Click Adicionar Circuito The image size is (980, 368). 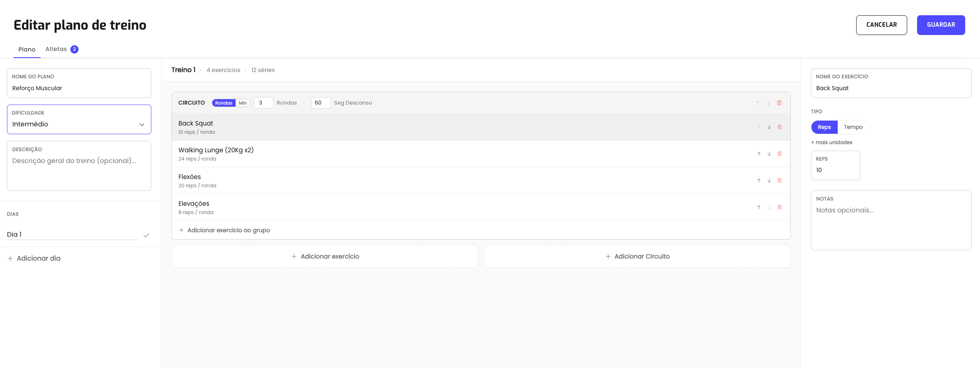637,256
